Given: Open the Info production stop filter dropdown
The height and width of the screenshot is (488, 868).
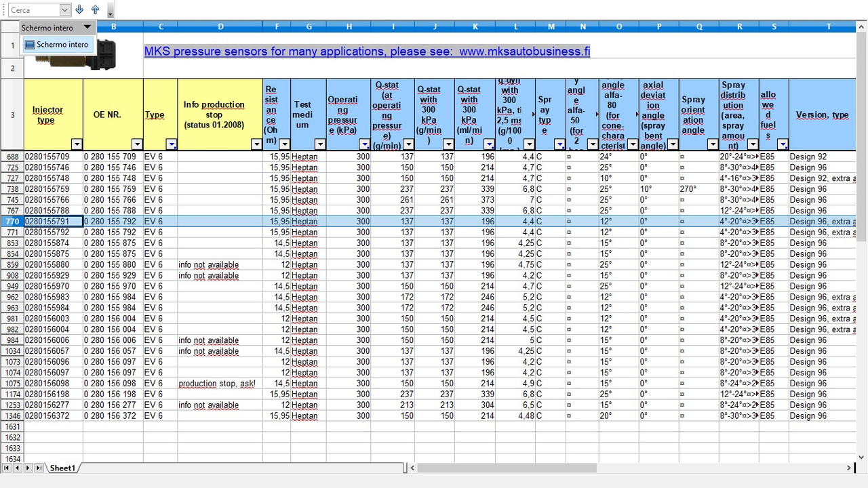Looking at the screenshot, I should (256, 144).
